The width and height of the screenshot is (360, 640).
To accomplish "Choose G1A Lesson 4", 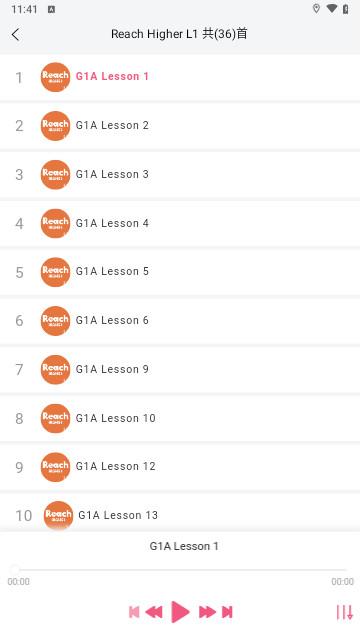I will click(180, 223).
